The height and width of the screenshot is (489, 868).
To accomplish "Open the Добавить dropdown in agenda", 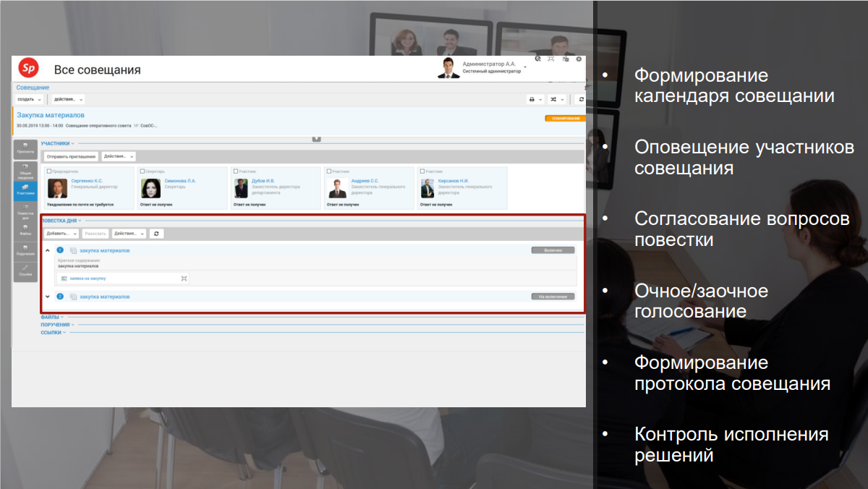I will pyautogui.click(x=61, y=234).
